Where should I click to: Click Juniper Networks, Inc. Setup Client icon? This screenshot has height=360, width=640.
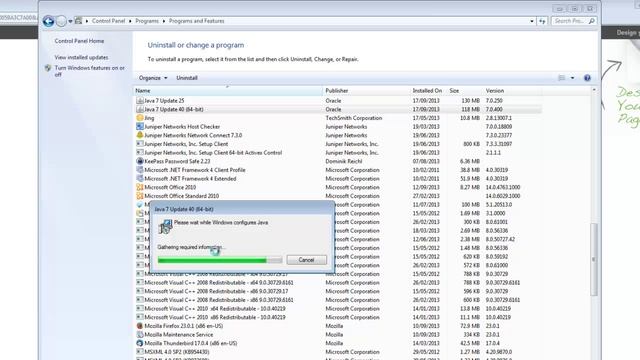140,144
